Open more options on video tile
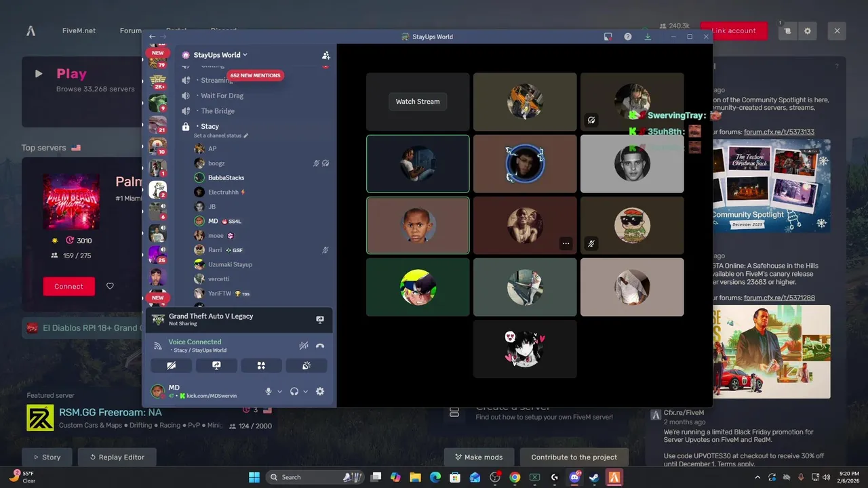 click(x=566, y=243)
